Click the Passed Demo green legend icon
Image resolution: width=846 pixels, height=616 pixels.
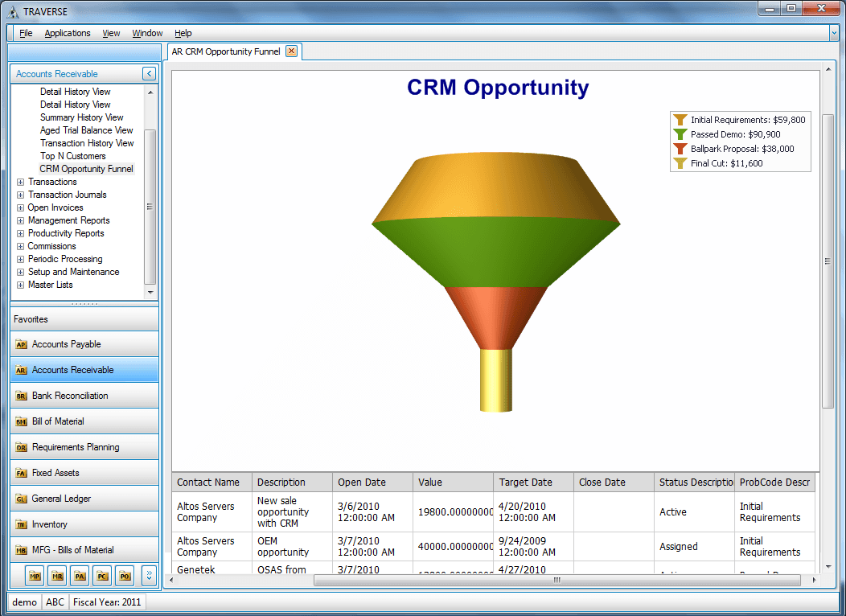coord(680,134)
